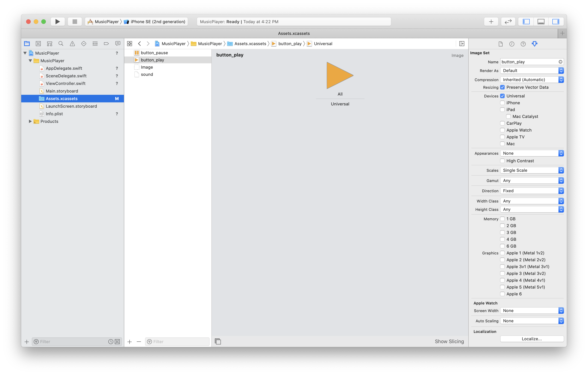This screenshot has height=375, width=588.
Task: Open the Quick Help inspector icon
Action: click(x=523, y=44)
